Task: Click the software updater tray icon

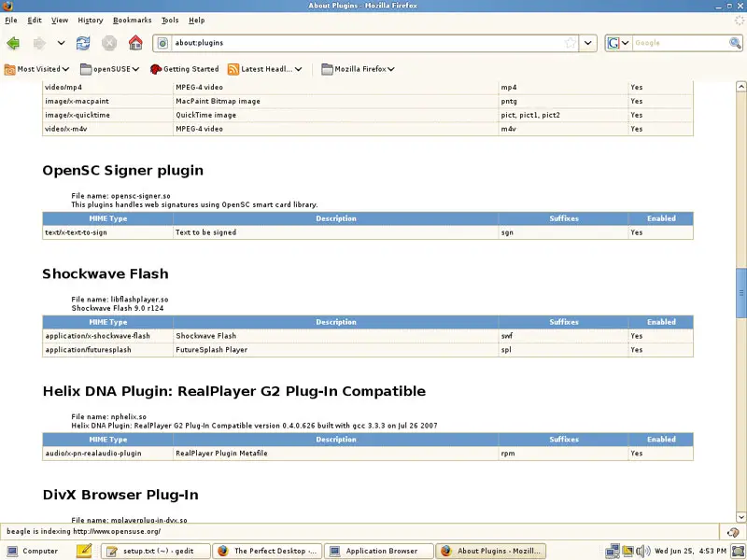Action: point(627,551)
